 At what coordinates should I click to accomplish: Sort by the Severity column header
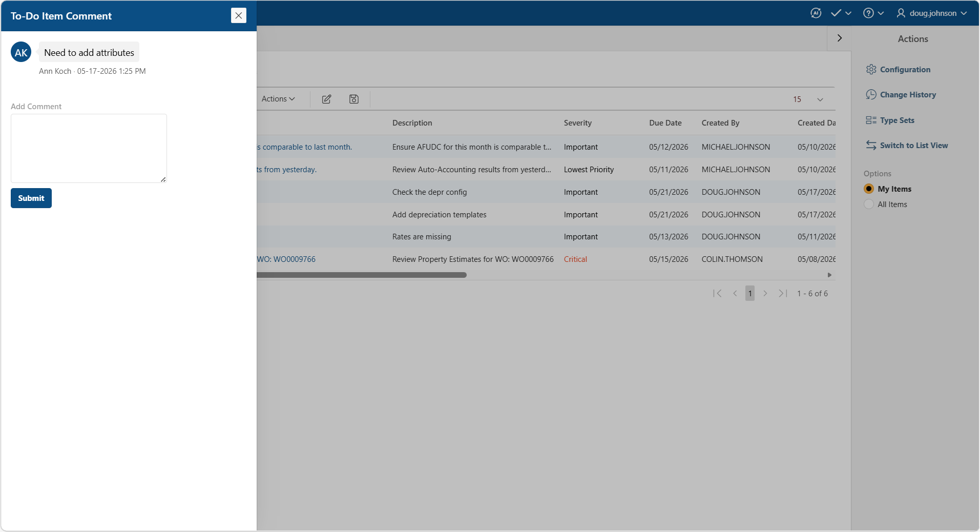click(577, 123)
